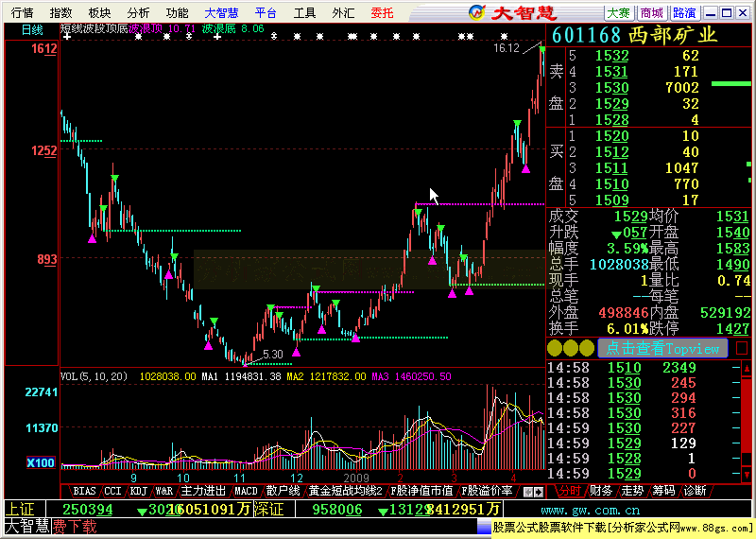The height and width of the screenshot is (539, 756).
Task: Maximize the 大智慧 window
Action: pyautogui.click(x=726, y=13)
